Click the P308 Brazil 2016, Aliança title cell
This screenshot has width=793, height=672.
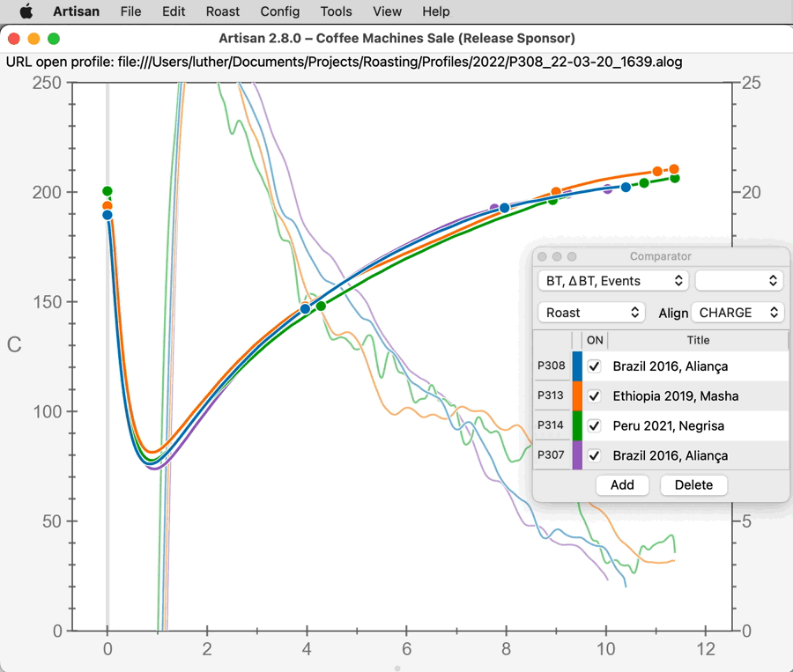[x=698, y=366]
